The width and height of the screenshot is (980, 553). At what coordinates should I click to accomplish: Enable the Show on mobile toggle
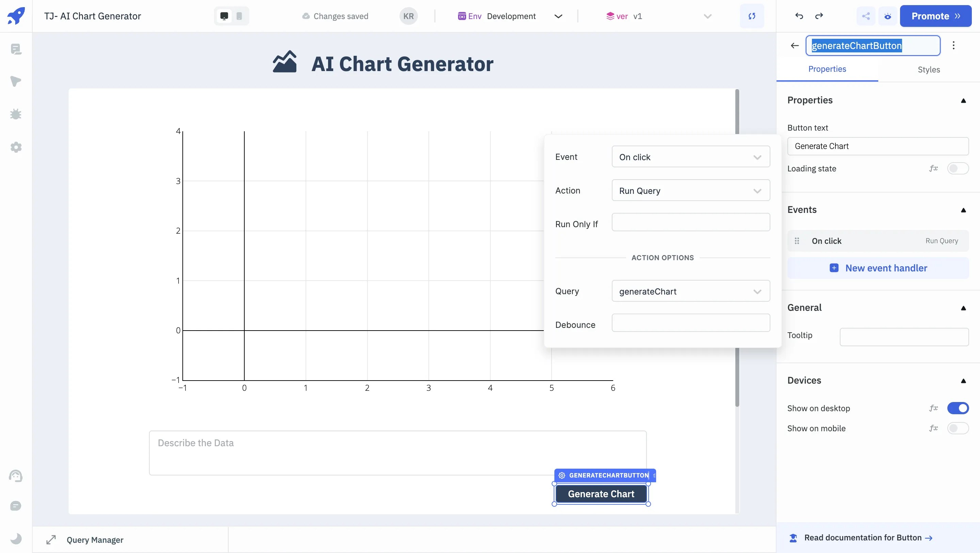pyautogui.click(x=958, y=428)
